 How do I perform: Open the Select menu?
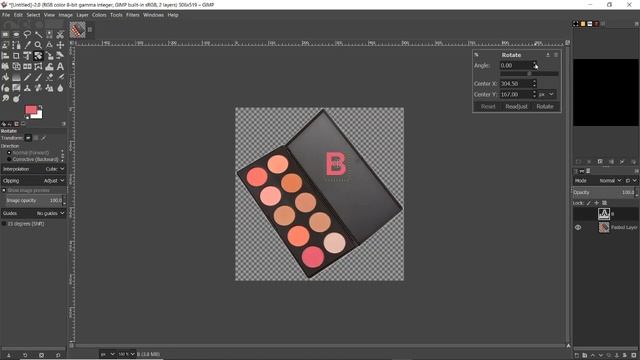click(x=33, y=15)
